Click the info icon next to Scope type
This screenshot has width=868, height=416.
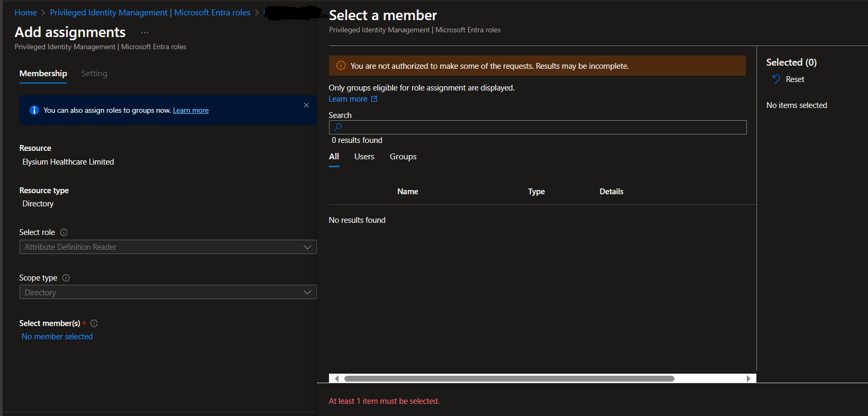coord(66,278)
